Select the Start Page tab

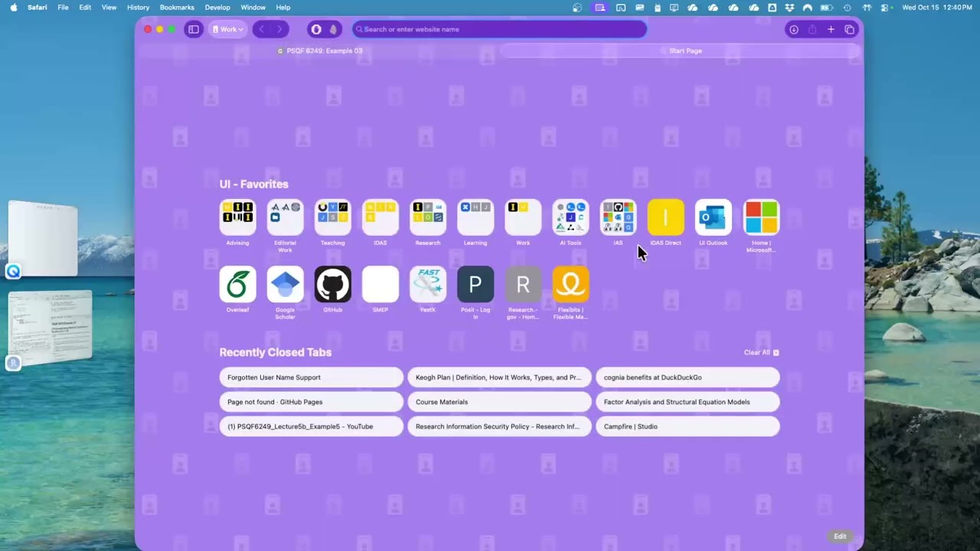tap(681, 51)
